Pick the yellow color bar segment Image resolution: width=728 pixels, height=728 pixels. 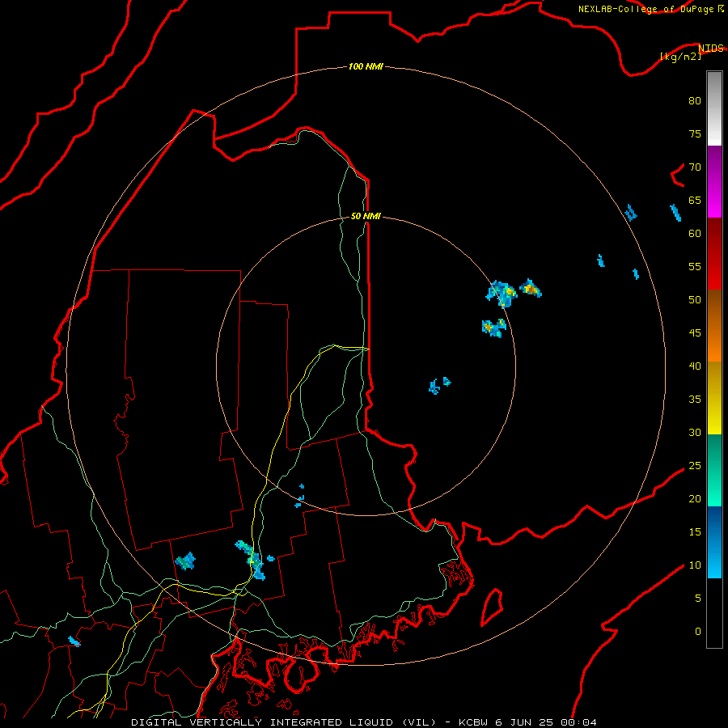point(714,398)
